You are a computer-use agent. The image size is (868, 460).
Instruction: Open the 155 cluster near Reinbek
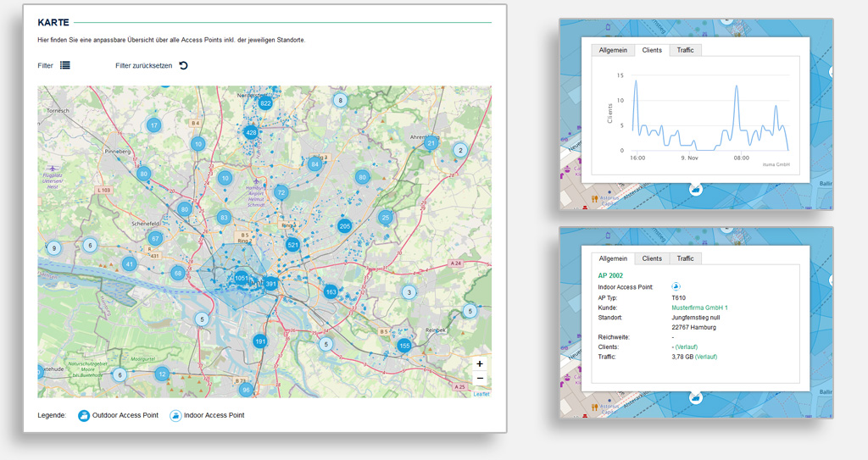pyautogui.click(x=404, y=346)
